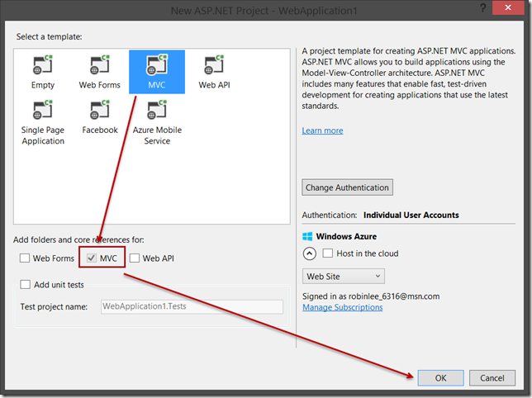The width and height of the screenshot is (532, 398).
Task: Open help with the question mark
Action: pyautogui.click(x=482, y=7)
